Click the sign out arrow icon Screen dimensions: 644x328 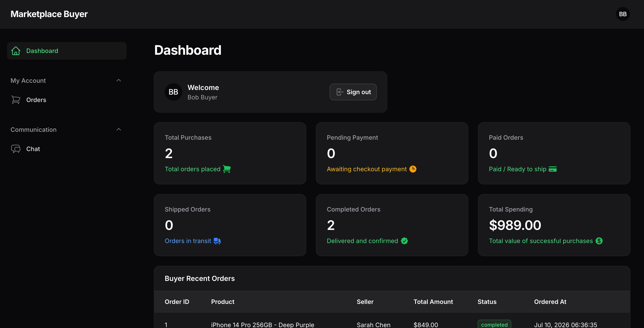tap(340, 92)
